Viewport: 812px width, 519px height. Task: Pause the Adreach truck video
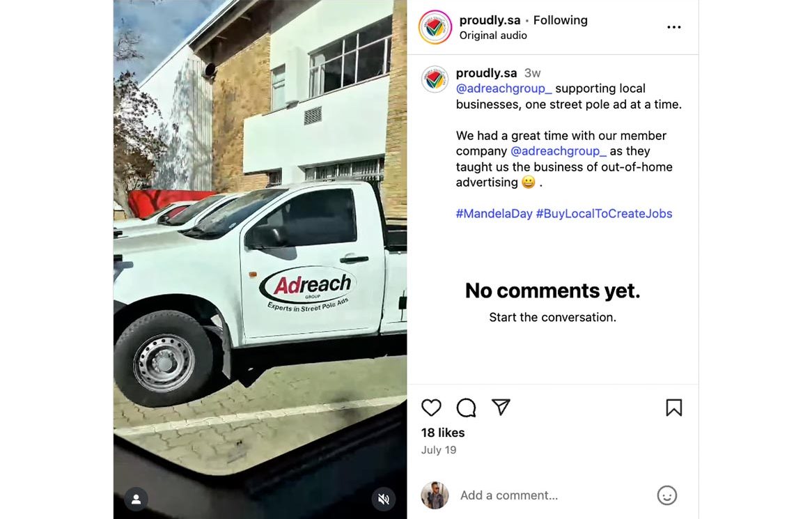coord(260,259)
